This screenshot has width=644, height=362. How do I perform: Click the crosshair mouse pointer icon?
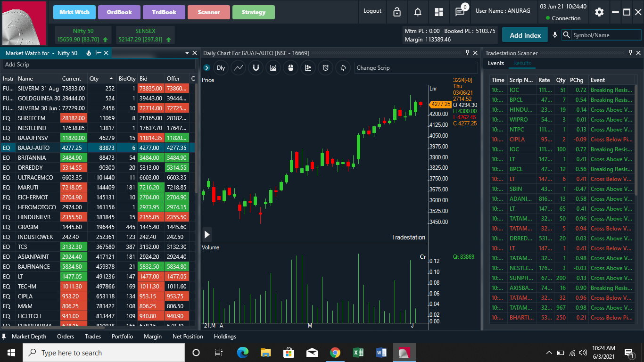[x=290, y=67]
